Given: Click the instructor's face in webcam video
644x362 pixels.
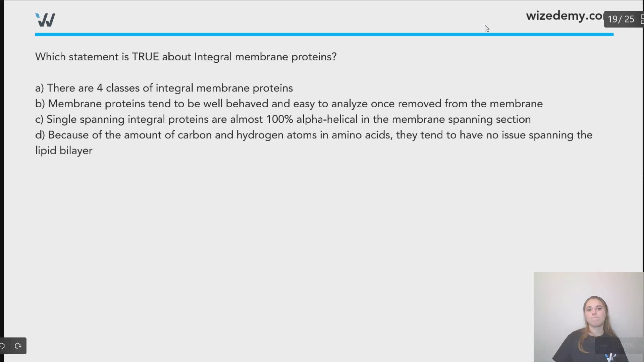Looking at the screenshot, I should 595,312.
